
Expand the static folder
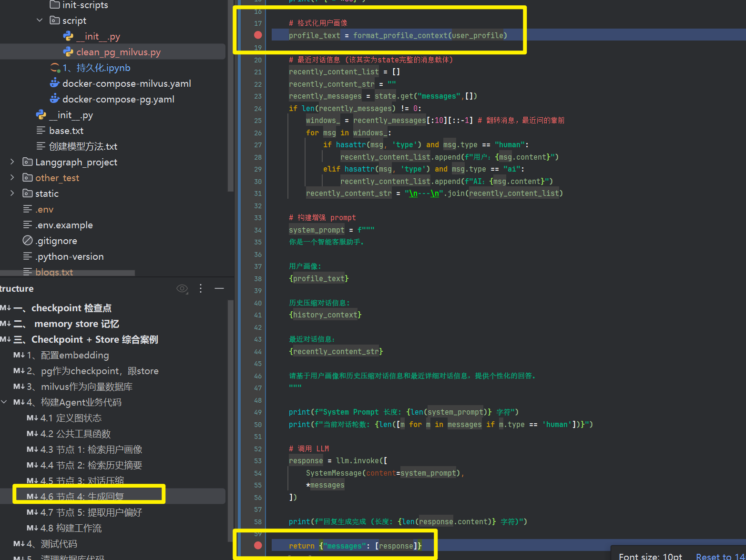click(12, 193)
